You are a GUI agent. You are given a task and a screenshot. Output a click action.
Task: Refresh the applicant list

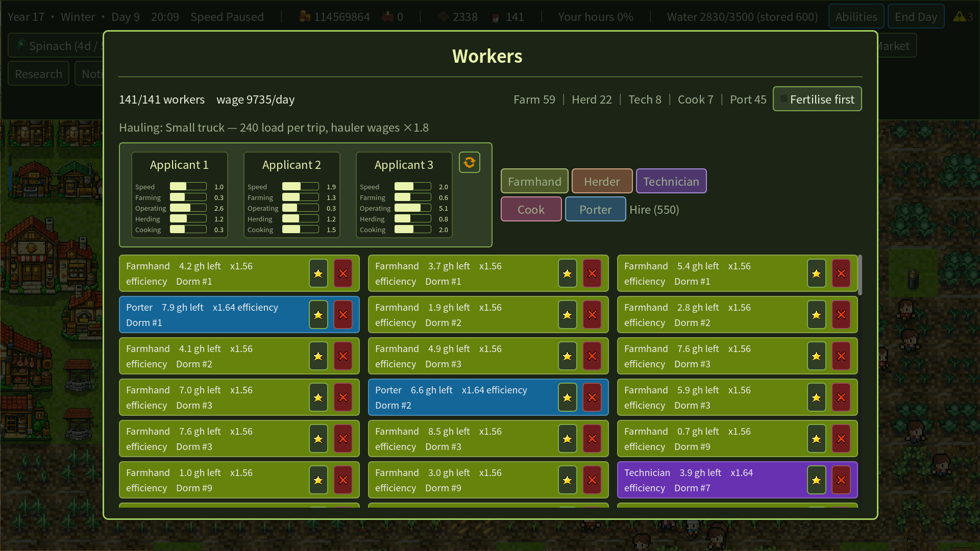469,162
